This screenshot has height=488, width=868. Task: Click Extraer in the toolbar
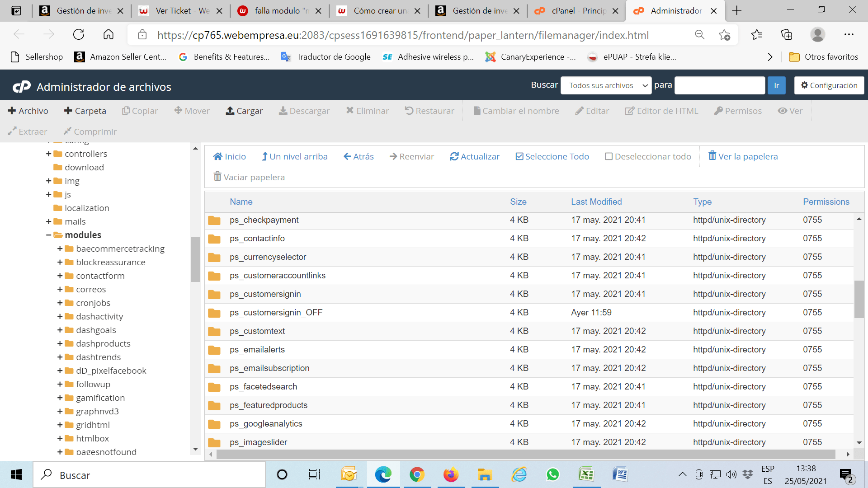coord(27,131)
